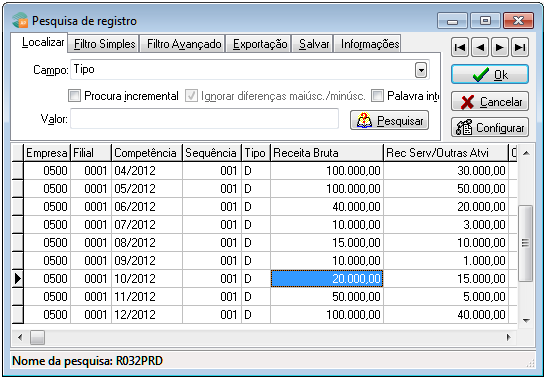Screen dimensions: 546x379
Task: Select the Competência cell 12/2012
Action: [x=147, y=315]
